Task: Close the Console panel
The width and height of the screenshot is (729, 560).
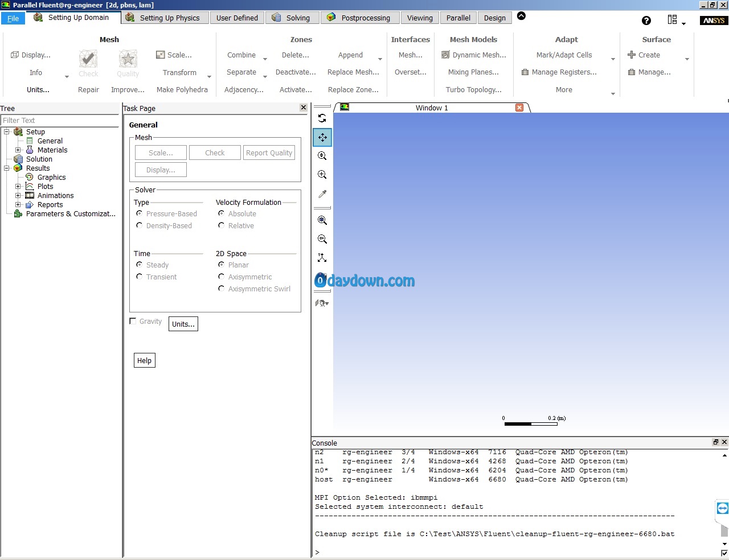Action: tap(724, 442)
